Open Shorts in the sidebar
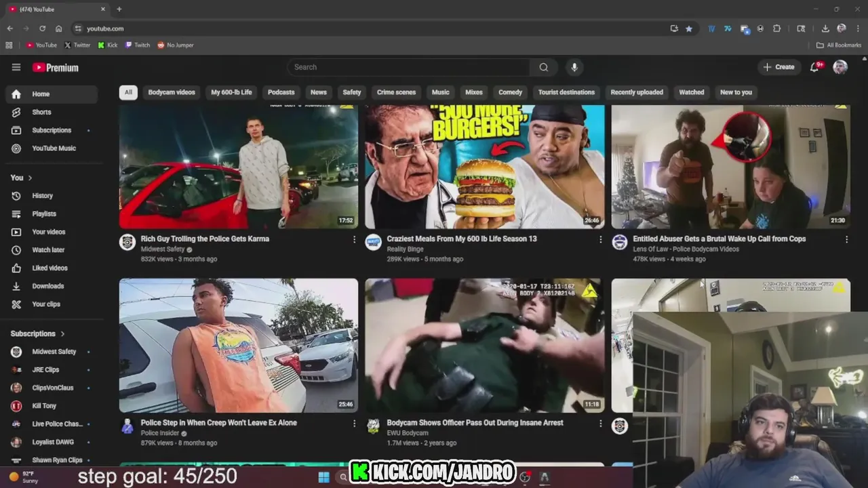 (52, 112)
